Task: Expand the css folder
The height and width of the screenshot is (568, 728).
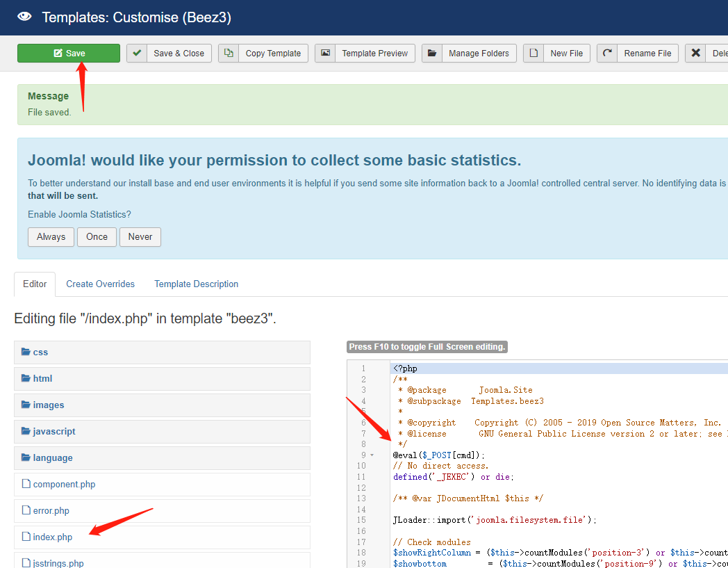Action: [162, 352]
